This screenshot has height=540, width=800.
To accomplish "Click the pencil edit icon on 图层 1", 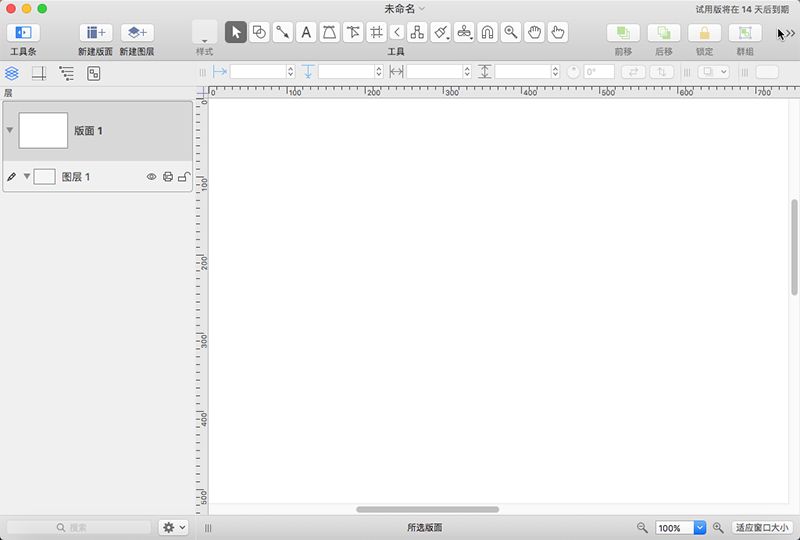I will coord(11,177).
